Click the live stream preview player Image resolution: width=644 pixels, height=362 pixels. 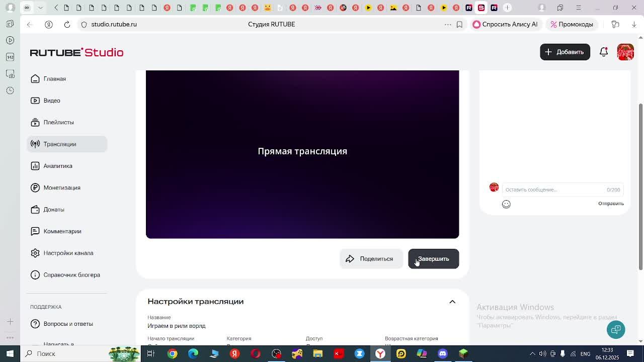point(302,154)
